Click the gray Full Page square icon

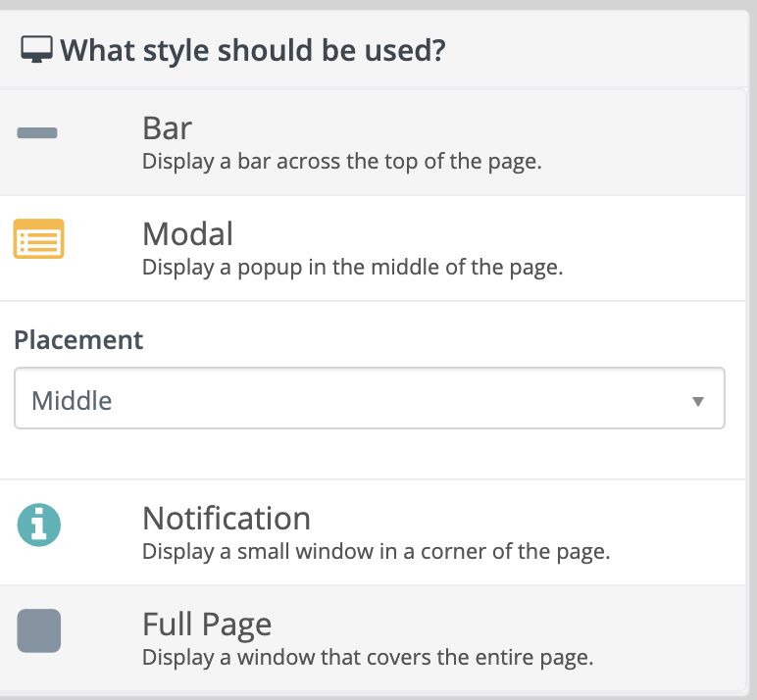coord(39,630)
